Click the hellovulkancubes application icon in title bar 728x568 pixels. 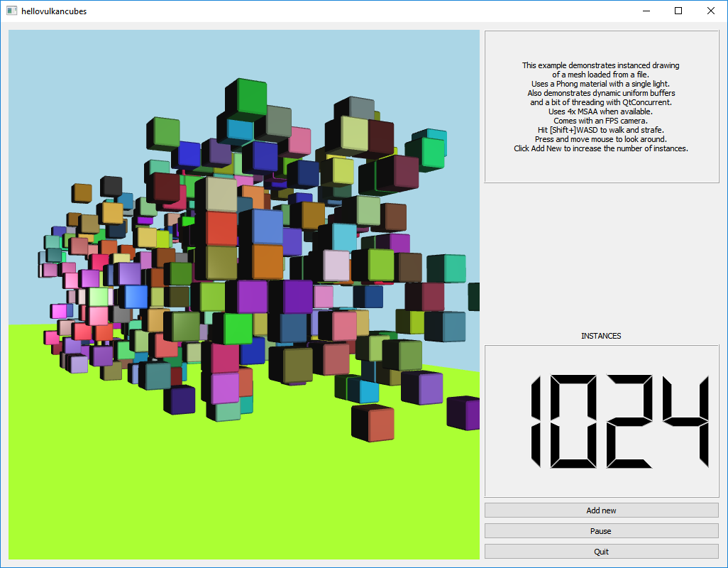(x=11, y=11)
